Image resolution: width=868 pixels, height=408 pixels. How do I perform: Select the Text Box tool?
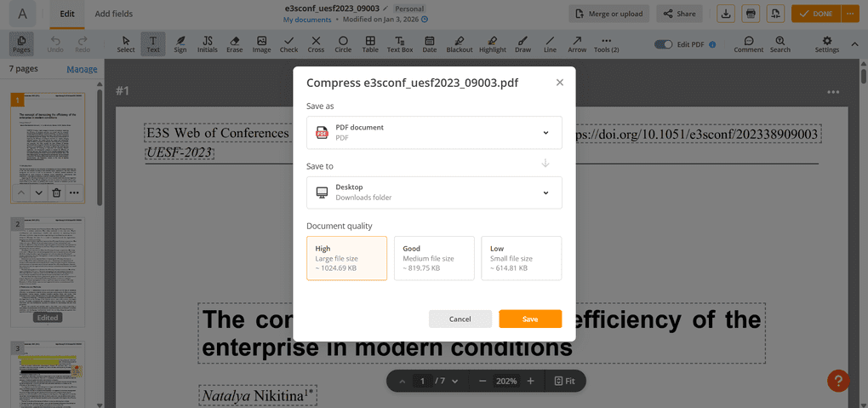(x=400, y=44)
